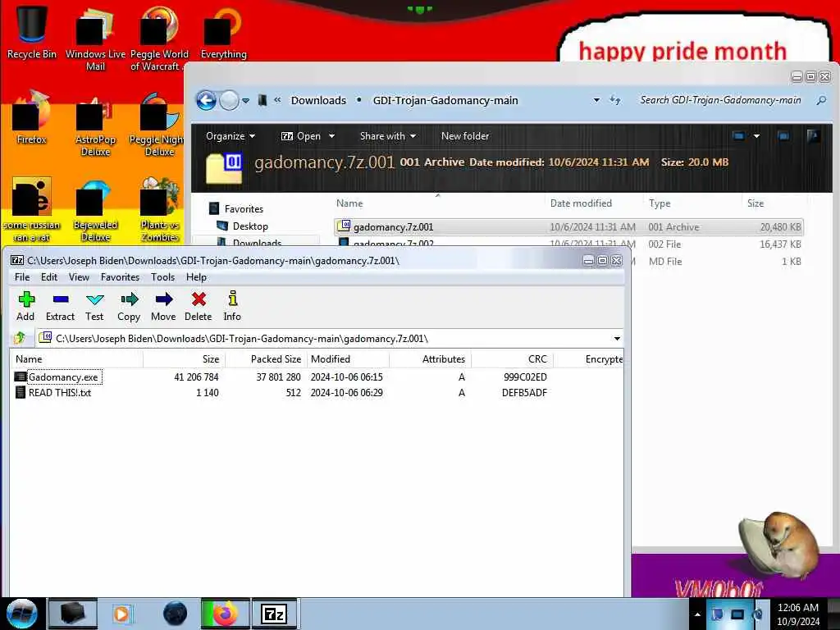Image resolution: width=840 pixels, height=630 pixels.
Task: Click the Back button in Explorer window
Action: pyautogui.click(x=206, y=100)
